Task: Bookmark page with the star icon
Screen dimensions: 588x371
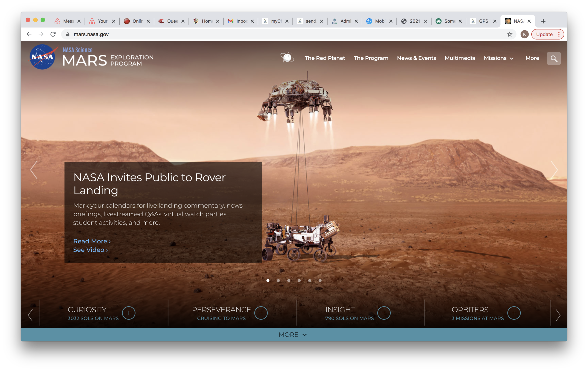Action: coord(510,34)
